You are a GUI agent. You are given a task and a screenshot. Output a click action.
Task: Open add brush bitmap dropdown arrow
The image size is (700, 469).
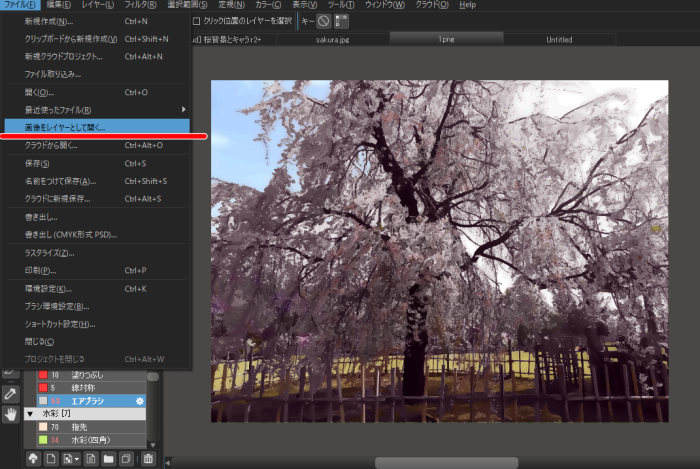(77, 458)
